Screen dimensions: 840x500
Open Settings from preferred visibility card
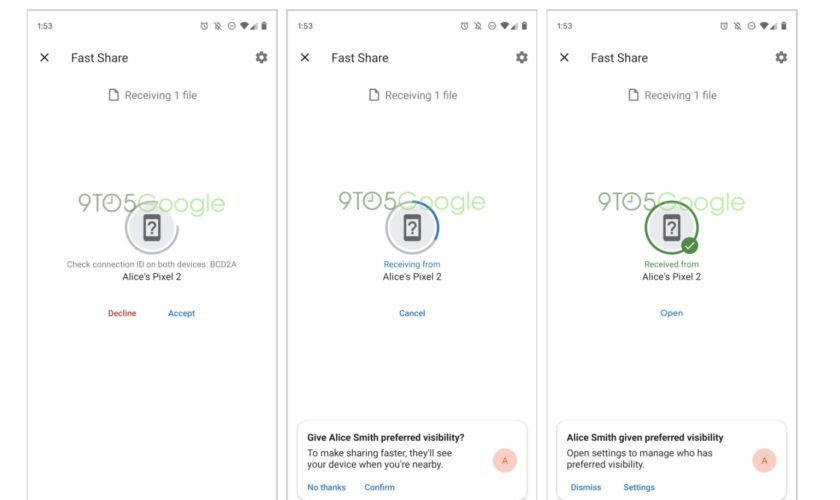pos(639,488)
